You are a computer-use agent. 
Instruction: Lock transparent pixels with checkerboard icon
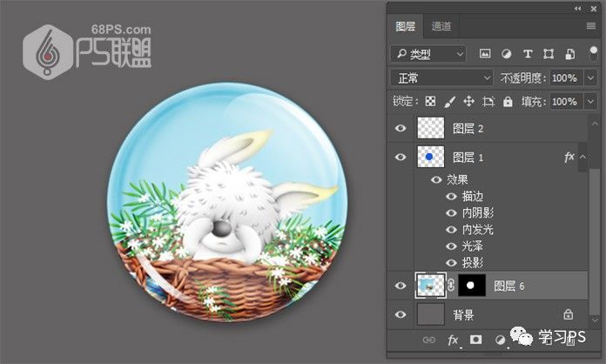coord(428,102)
